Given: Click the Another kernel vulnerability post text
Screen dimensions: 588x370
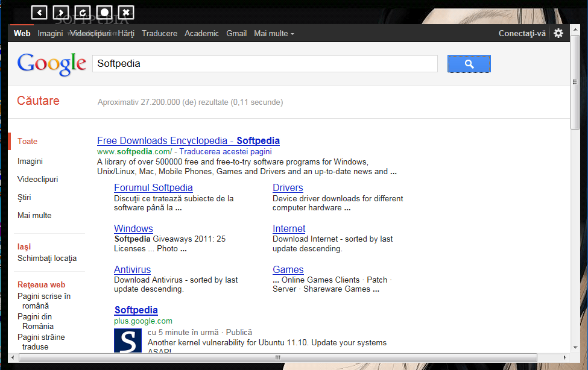Looking at the screenshot, I should pos(267,343).
